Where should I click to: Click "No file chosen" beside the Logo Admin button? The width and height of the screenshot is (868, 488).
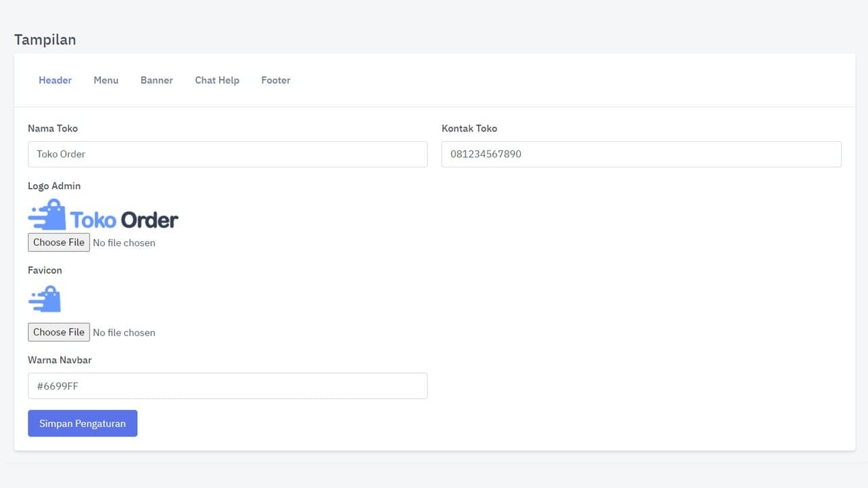point(124,243)
